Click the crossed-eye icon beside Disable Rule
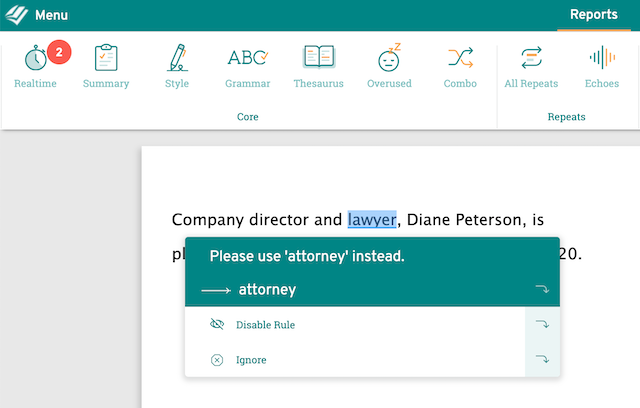Image resolution: width=640 pixels, height=408 pixels. pyautogui.click(x=217, y=324)
